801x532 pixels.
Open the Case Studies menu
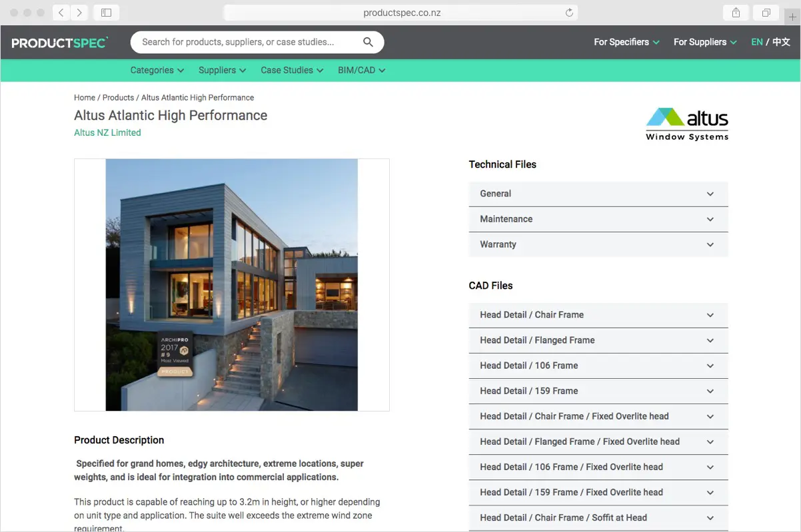click(x=292, y=70)
